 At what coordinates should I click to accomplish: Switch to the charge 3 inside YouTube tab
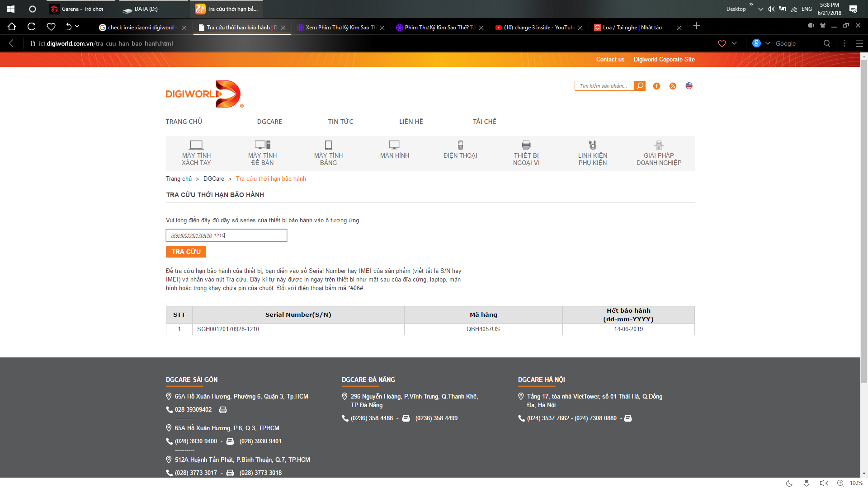pos(533,27)
